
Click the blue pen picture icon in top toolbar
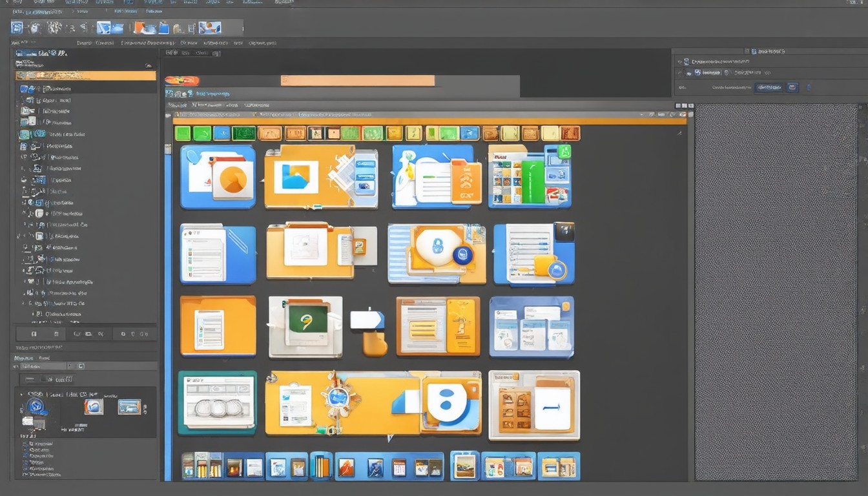tap(210, 27)
